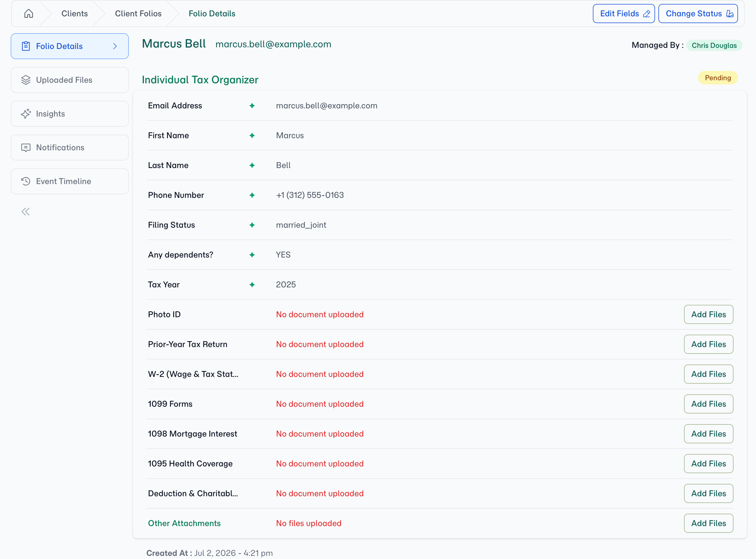Click Chris Douglas manager badge
Image resolution: width=756 pixels, height=559 pixels.
coord(714,45)
